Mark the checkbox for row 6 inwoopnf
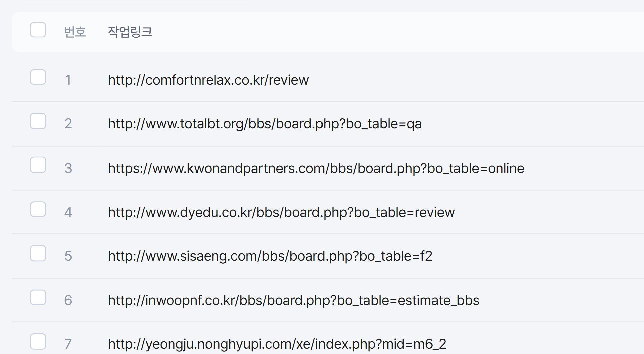This screenshot has width=644, height=354. (38, 297)
